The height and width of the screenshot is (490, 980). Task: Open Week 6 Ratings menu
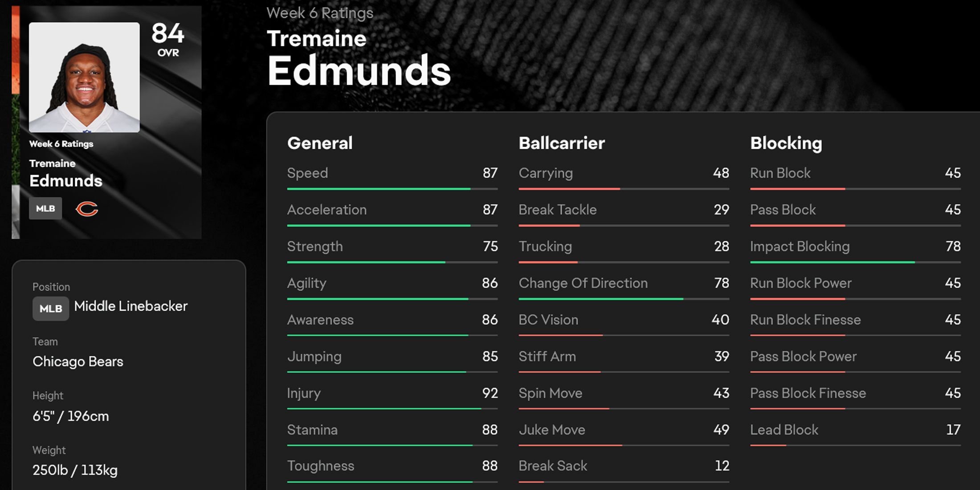pyautogui.click(x=62, y=145)
